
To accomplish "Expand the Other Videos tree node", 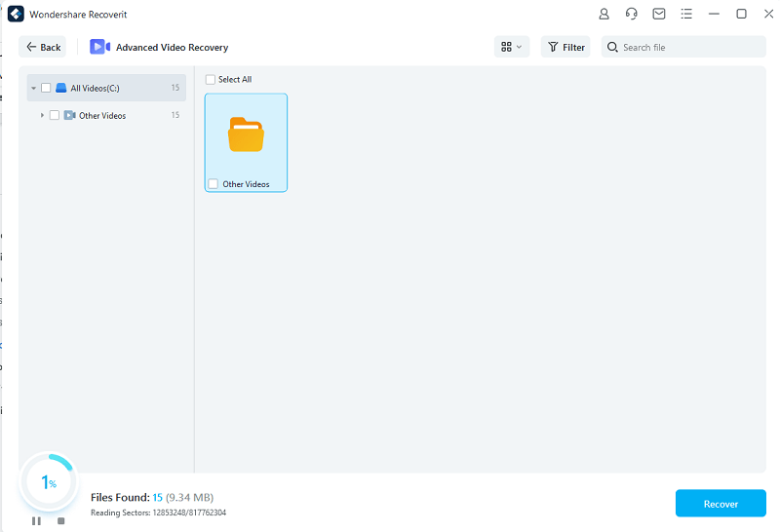I will [x=42, y=115].
